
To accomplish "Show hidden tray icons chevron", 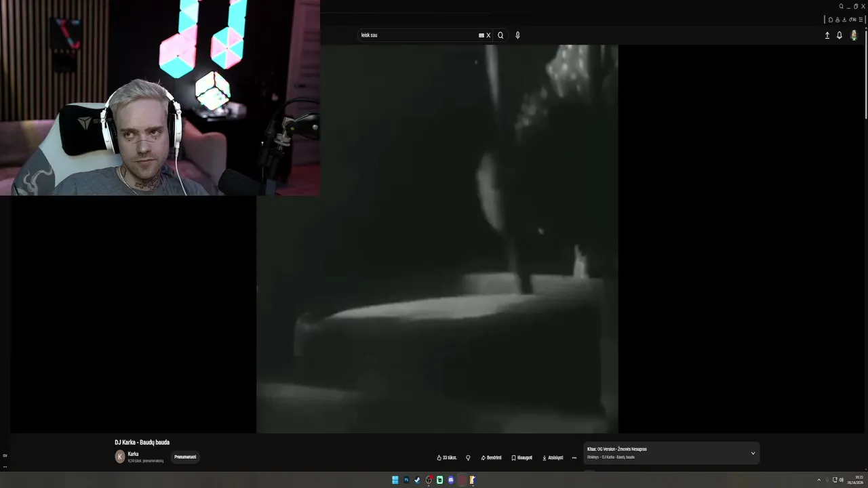I will [x=818, y=480].
